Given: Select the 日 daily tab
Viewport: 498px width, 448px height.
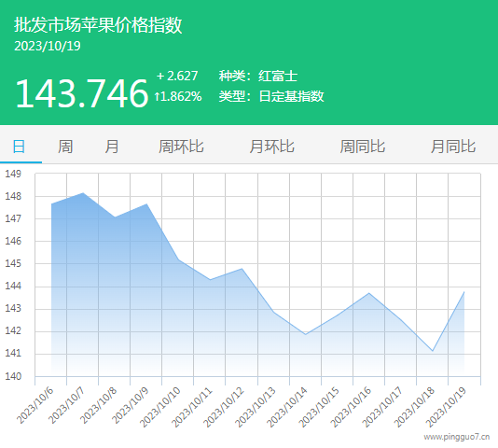Looking at the screenshot, I should (x=19, y=147).
